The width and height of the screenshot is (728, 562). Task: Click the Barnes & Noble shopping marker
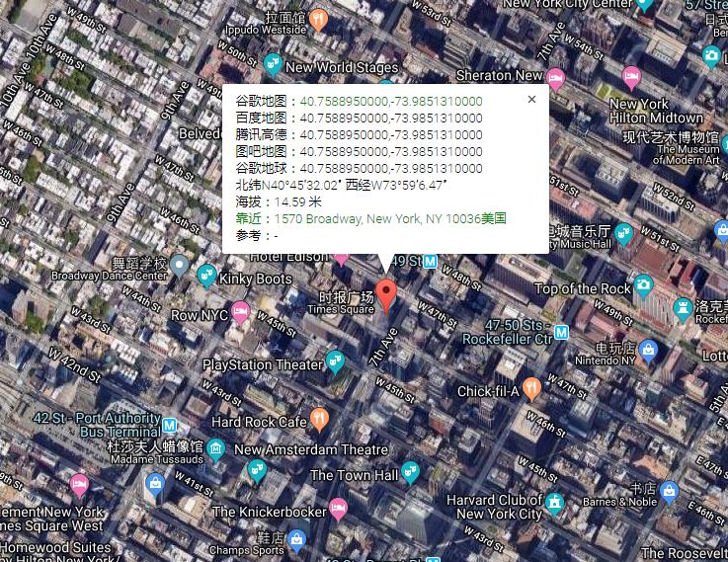click(x=669, y=493)
